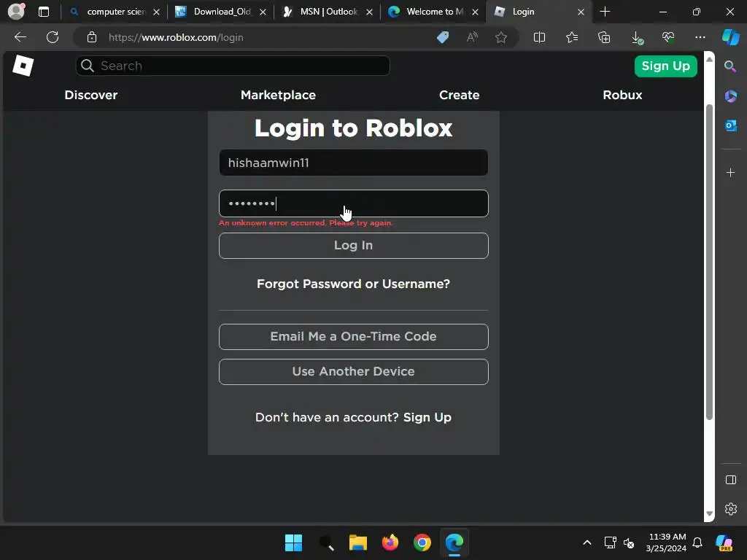Open taskbar Search icon
Image resolution: width=747 pixels, height=560 pixels.
tap(326, 542)
